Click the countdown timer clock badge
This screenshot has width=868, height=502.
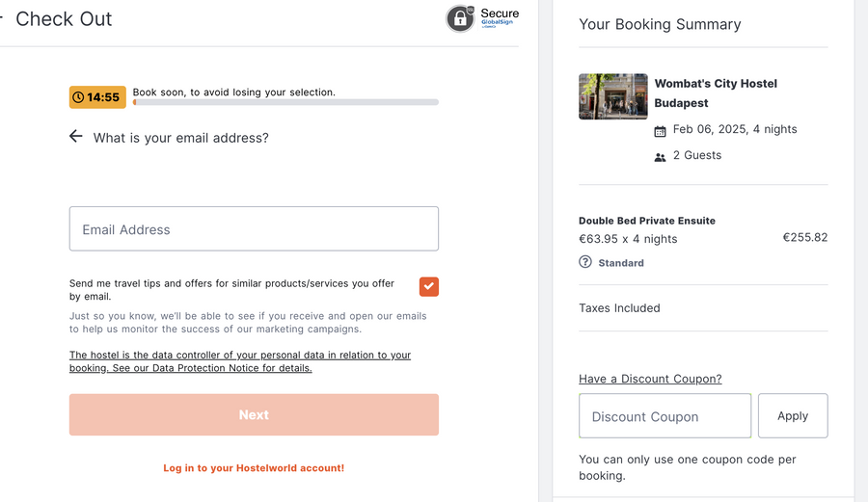click(97, 97)
